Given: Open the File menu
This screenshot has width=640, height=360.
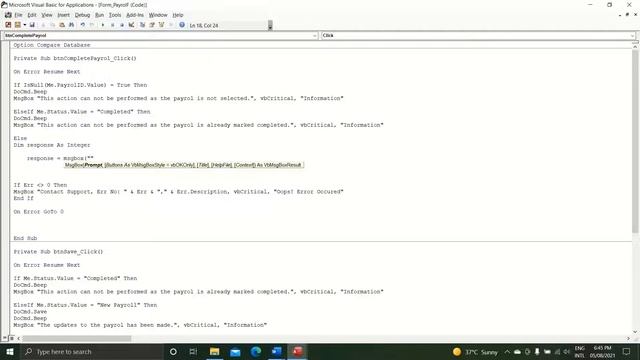Looking at the screenshot, I should point(18,15).
